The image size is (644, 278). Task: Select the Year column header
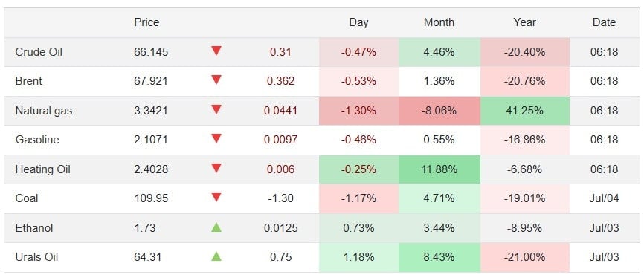pyautogui.click(x=524, y=22)
